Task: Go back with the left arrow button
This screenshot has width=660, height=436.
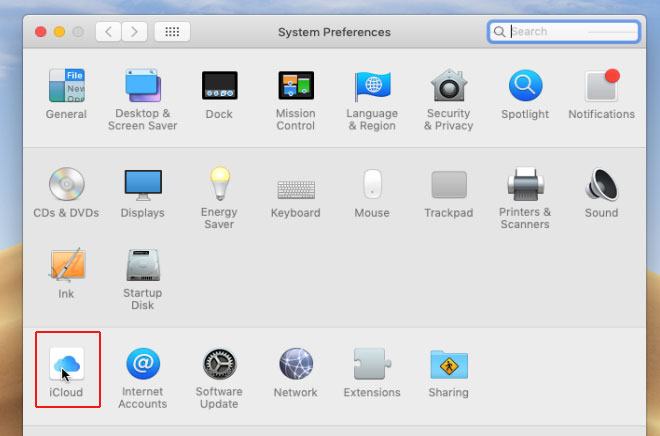Action: pyautogui.click(x=108, y=32)
